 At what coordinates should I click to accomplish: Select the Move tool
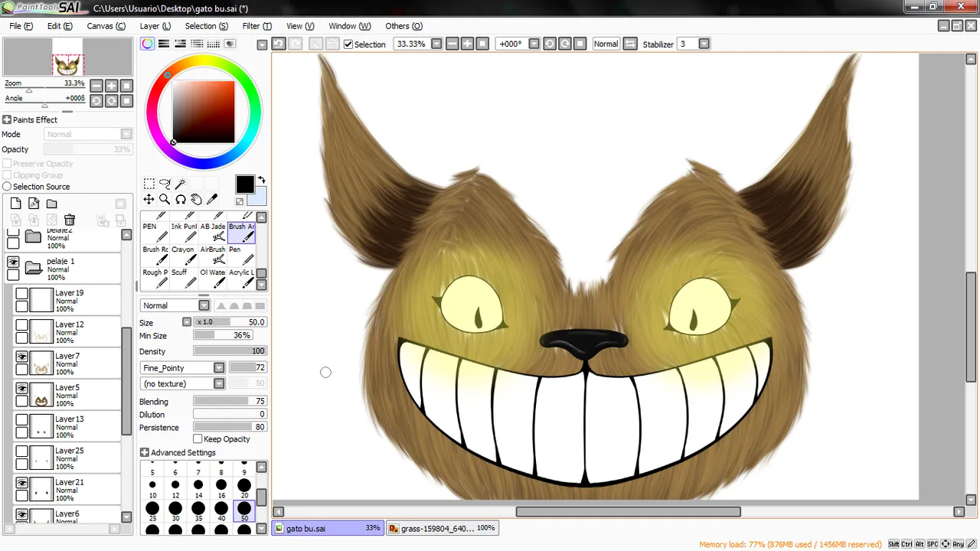(149, 199)
